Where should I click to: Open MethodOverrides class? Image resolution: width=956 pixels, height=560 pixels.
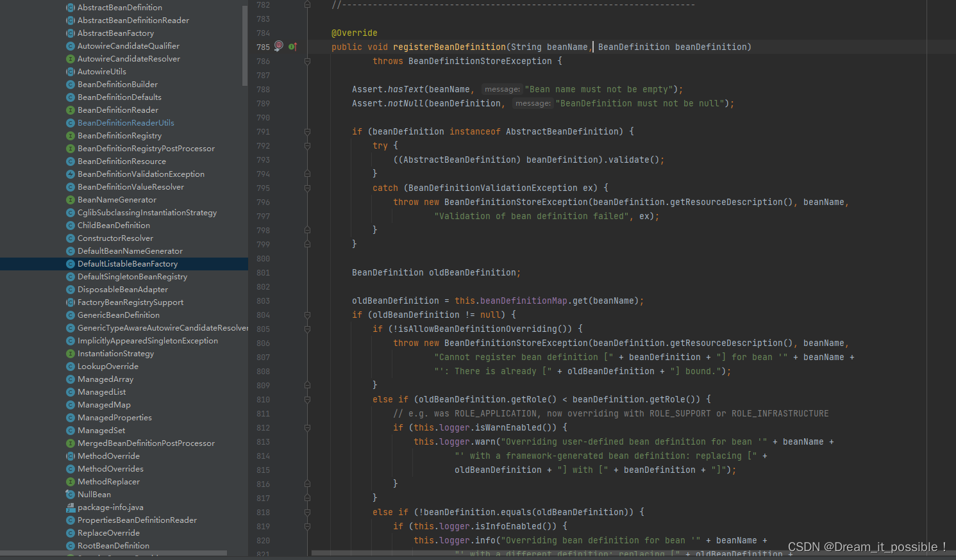coord(110,469)
